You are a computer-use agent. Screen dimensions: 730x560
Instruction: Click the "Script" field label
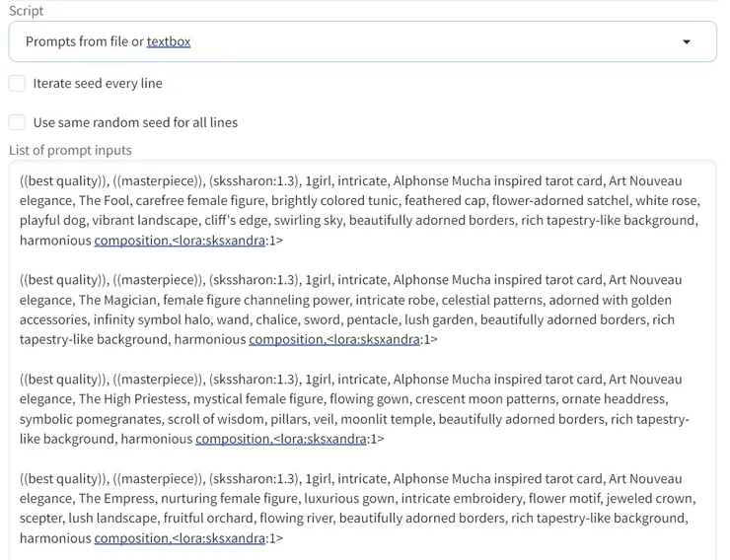[27, 11]
